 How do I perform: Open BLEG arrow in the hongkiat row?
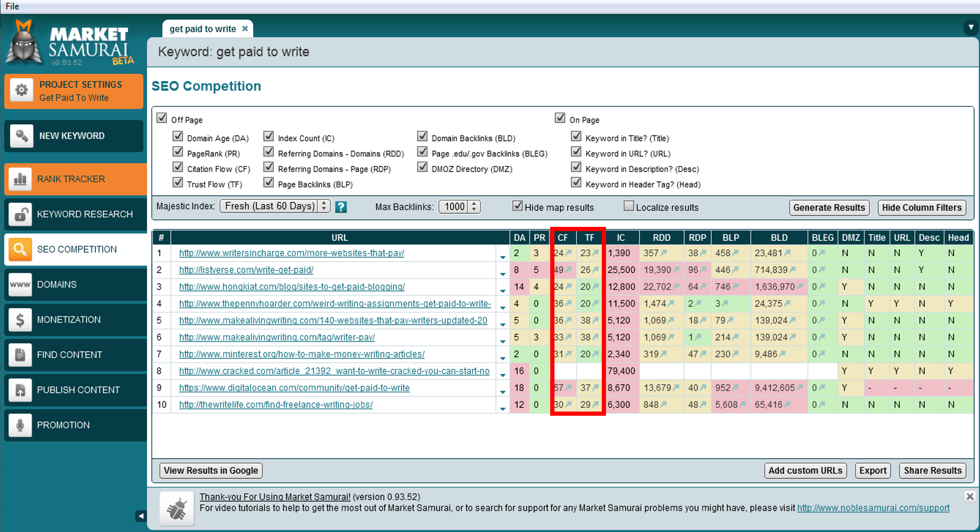(822, 287)
